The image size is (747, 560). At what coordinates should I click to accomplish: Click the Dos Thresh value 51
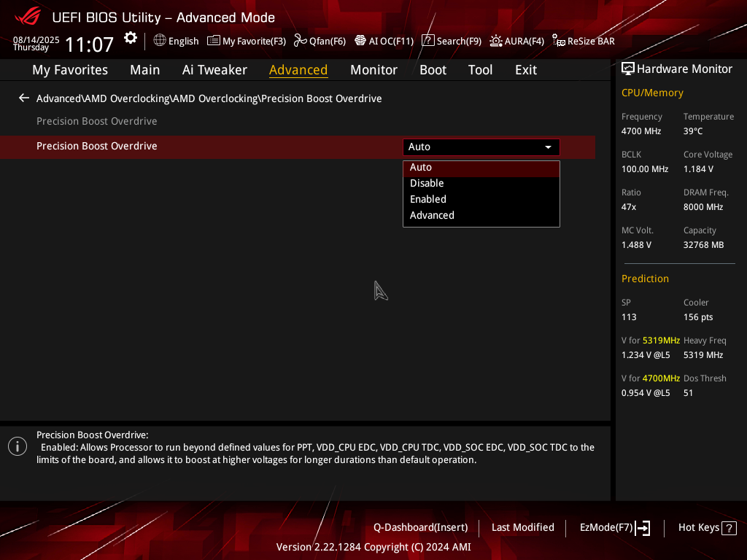[688, 393]
